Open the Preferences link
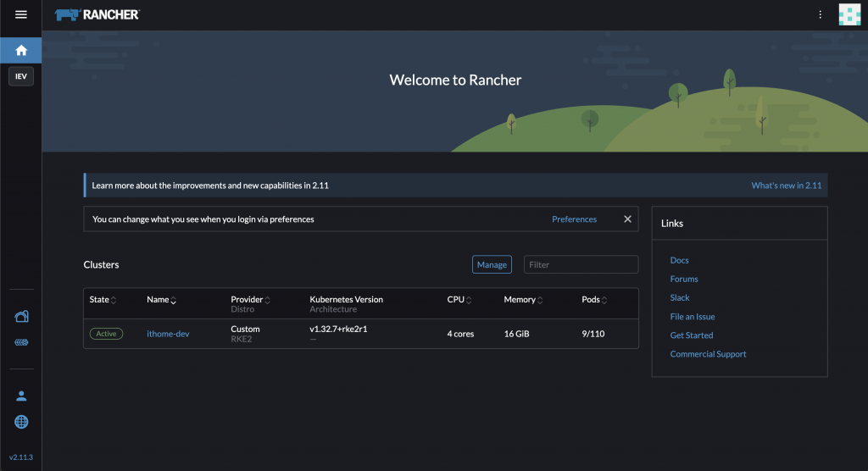 pyautogui.click(x=574, y=219)
